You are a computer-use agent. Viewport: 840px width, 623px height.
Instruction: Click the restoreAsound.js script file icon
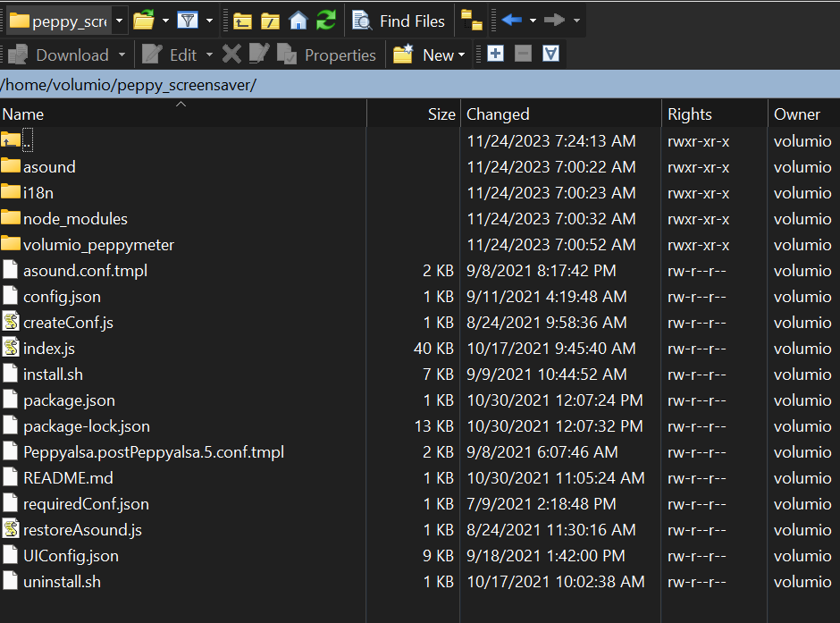(x=11, y=529)
